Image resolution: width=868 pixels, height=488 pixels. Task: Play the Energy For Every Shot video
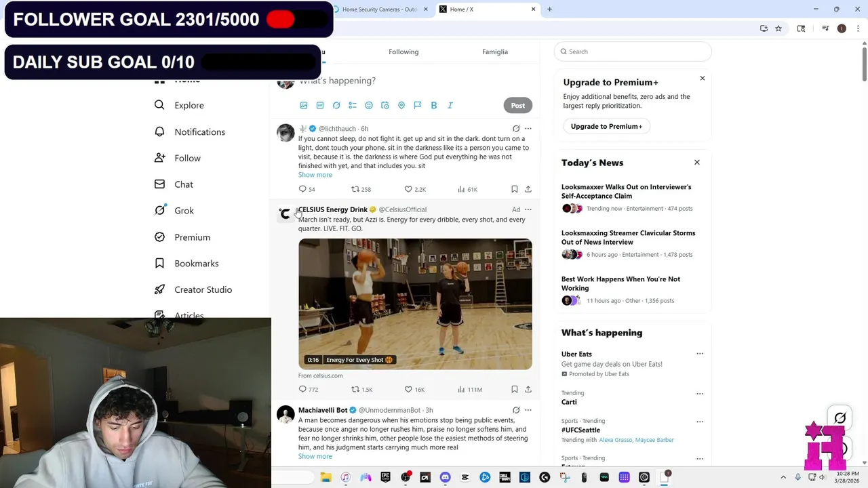pyautogui.click(x=415, y=304)
